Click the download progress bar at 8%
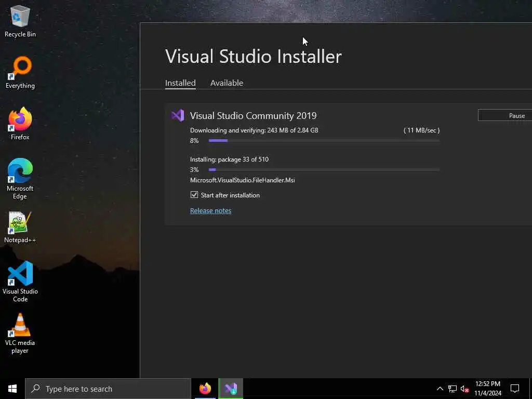This screenshot has width=532, height=399. point(324,140)
